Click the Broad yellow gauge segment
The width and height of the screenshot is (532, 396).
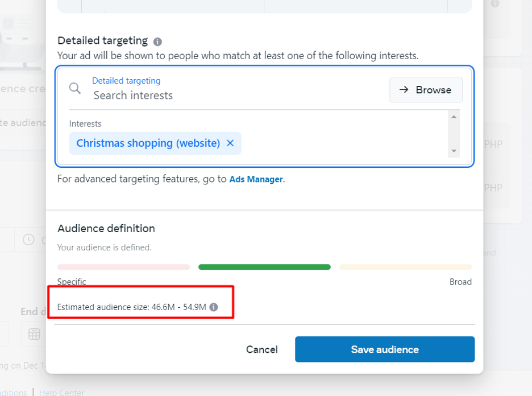coord(405,267)
